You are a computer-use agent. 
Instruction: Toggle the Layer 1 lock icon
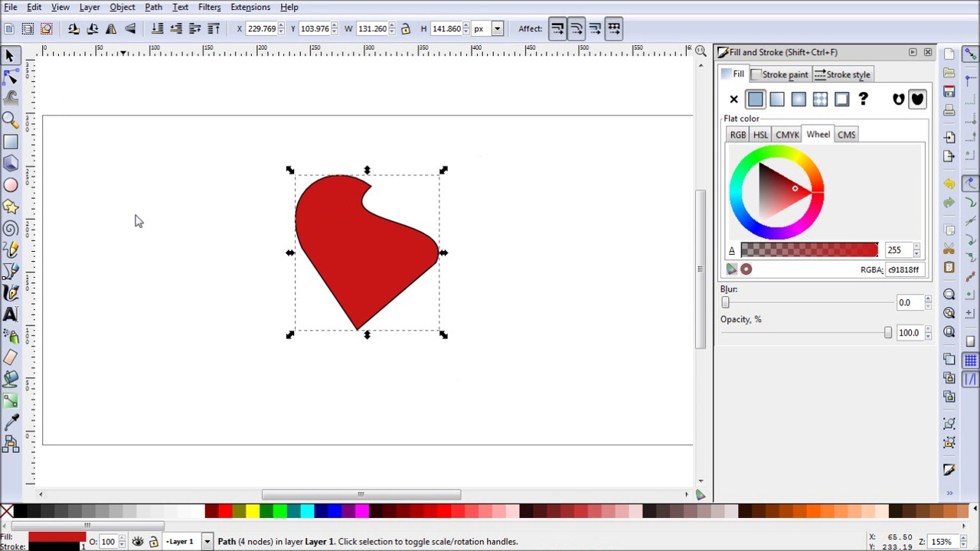[153, 542]
